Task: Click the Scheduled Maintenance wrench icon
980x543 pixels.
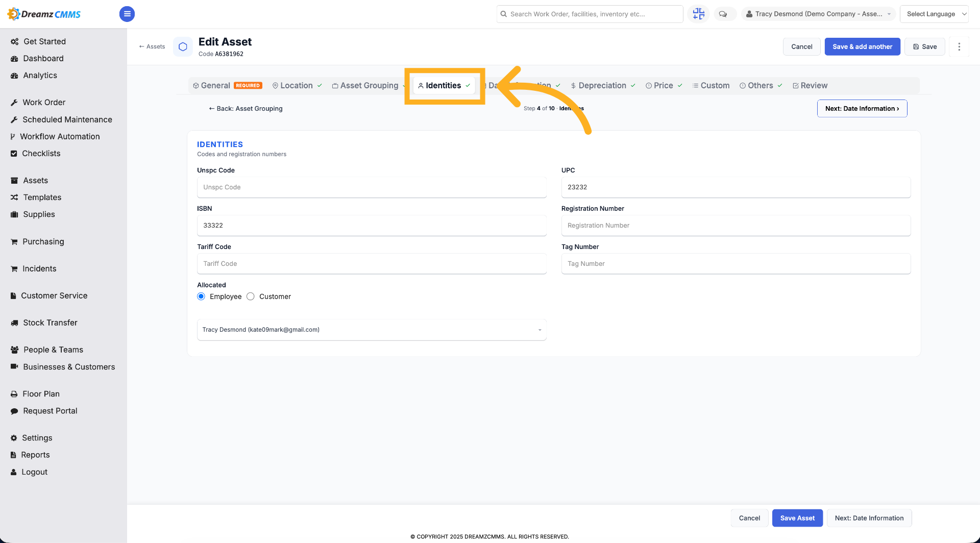Action: click(x=14, y=120)
